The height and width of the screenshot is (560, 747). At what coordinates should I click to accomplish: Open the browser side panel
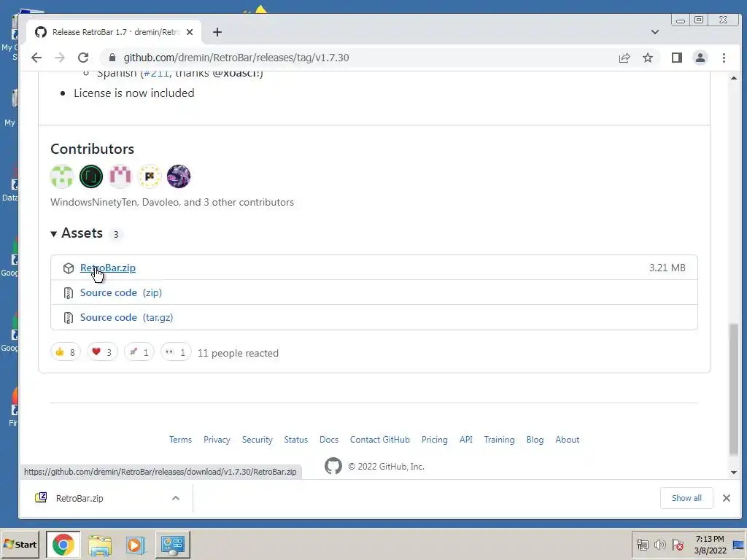click(x=676, y=58)
